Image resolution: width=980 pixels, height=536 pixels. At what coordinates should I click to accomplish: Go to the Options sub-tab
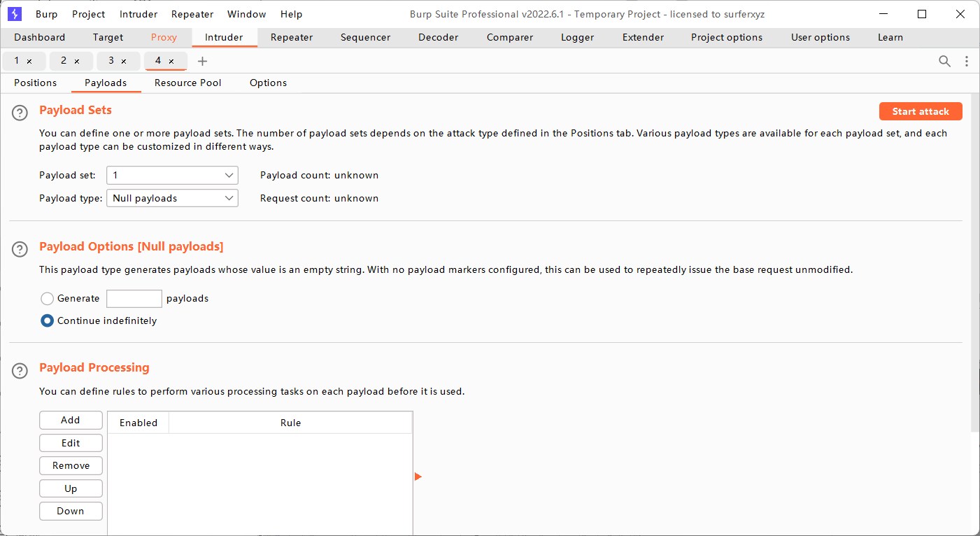[269, 83]
